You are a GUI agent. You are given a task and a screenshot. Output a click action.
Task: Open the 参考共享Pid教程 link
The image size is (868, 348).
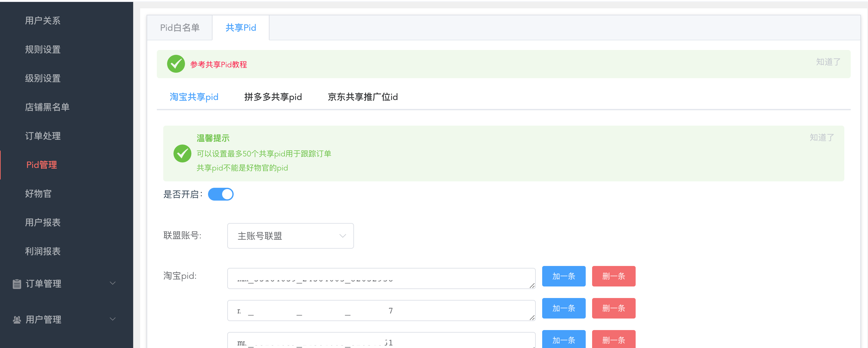[x=218, y=64]
